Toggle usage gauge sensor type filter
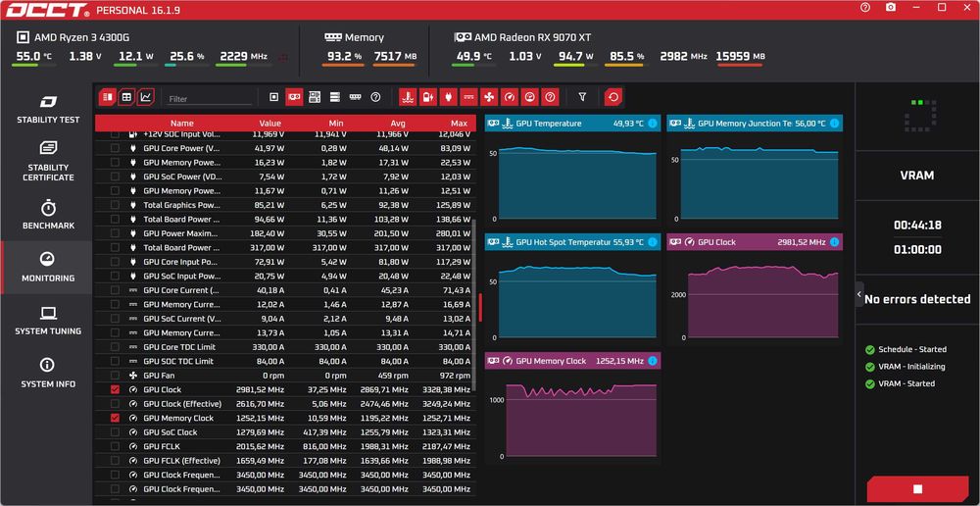The width and height of the screenshot is (980, 506). click(530, 97)
